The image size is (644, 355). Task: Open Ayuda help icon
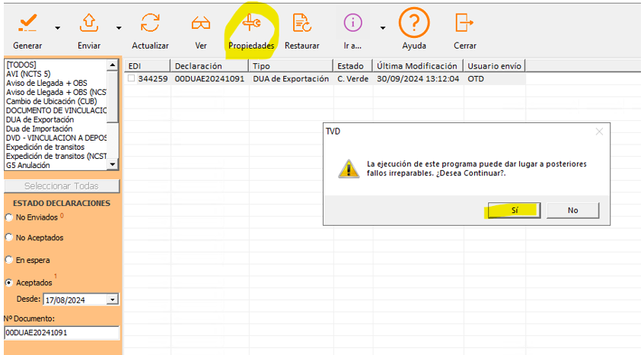tap(414, 23)
